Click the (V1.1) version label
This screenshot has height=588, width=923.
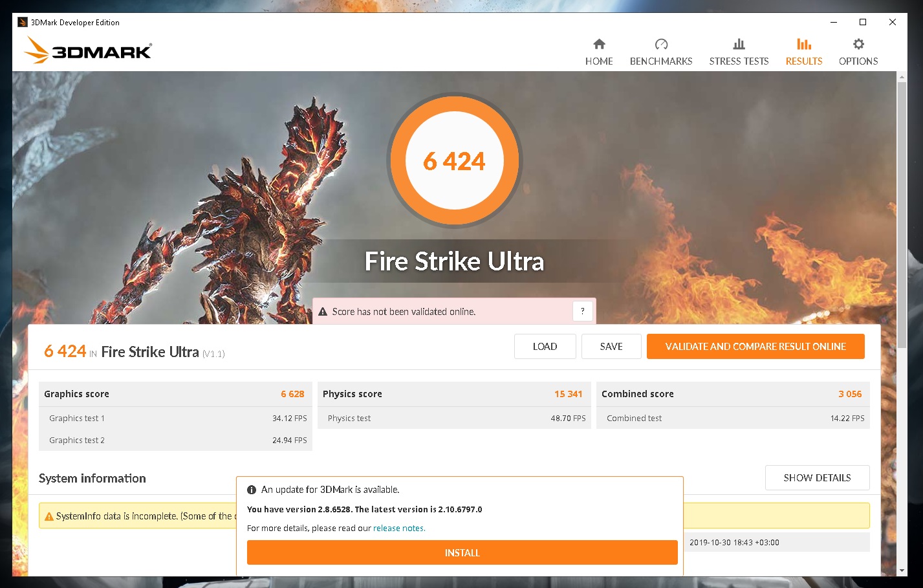pos(213,354)
